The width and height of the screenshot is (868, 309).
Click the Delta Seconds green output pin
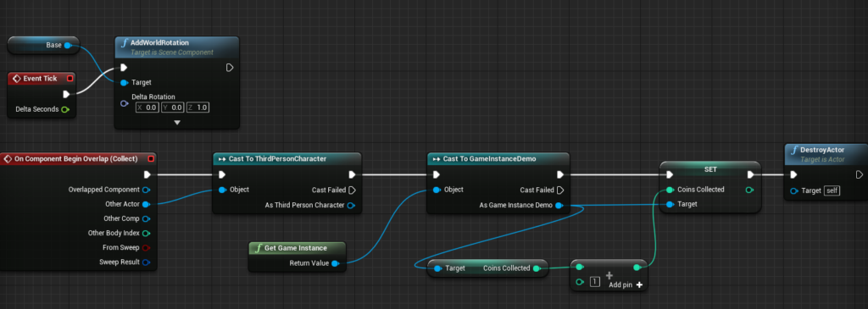tap(65, 109)
